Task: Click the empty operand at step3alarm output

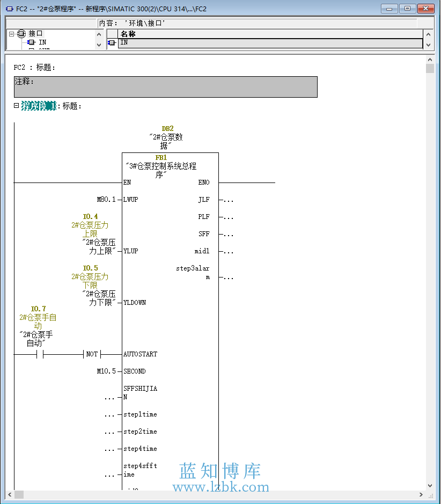Action: coord(229,278)
